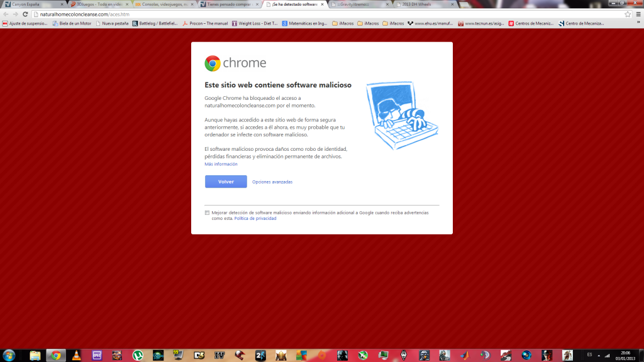Open the Ajuste de suspensio bookmark
This screenshot has height=362, width=644.
(x=25, y=23)
